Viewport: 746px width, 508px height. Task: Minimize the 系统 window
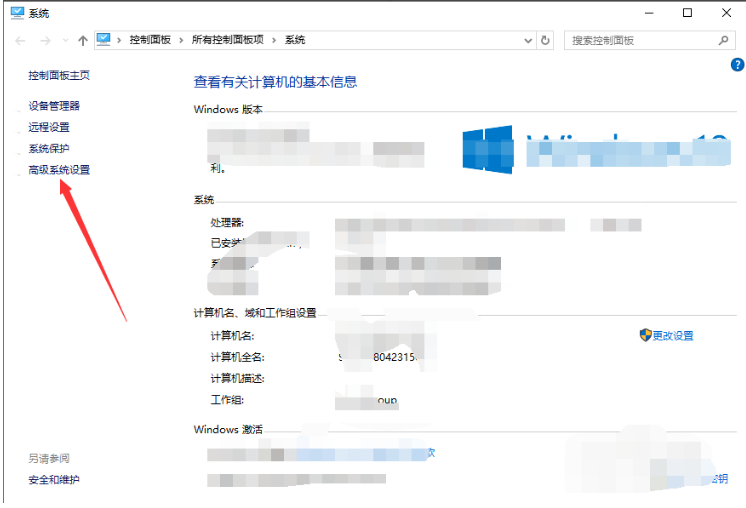pyautogui.click(x=649, y=13)
